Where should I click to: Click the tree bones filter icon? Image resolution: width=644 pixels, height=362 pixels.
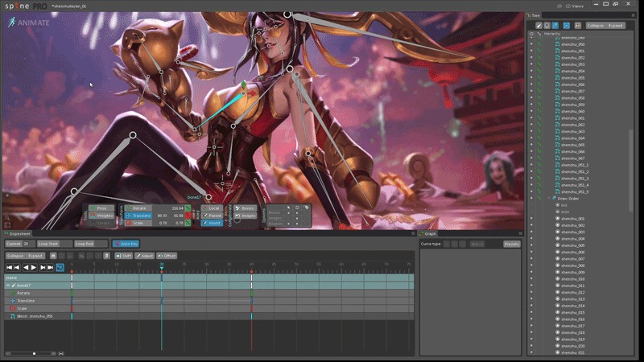pyautogui.click(x=539, y=26)
